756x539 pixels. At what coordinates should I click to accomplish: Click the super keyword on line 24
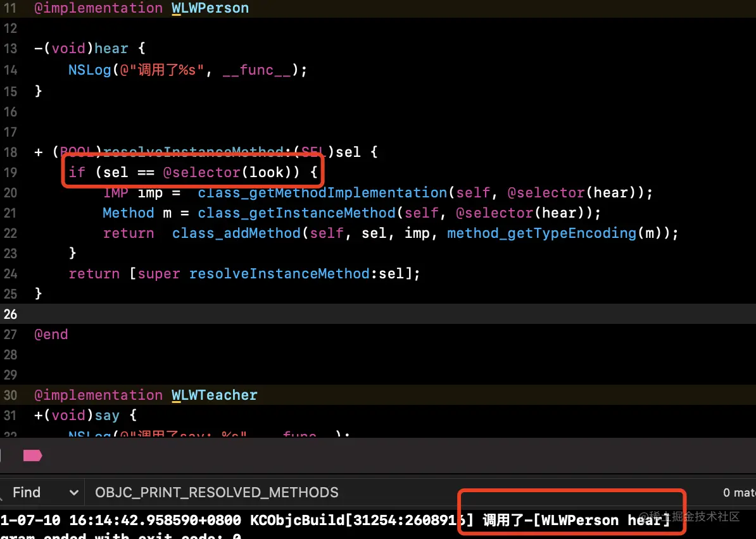(x=159, y=273)
